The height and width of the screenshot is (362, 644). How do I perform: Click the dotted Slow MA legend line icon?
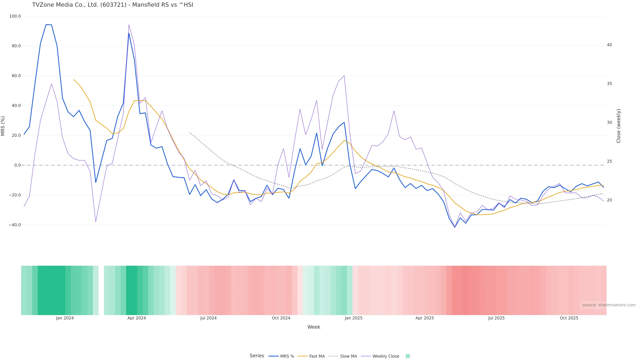coord(333,356)
